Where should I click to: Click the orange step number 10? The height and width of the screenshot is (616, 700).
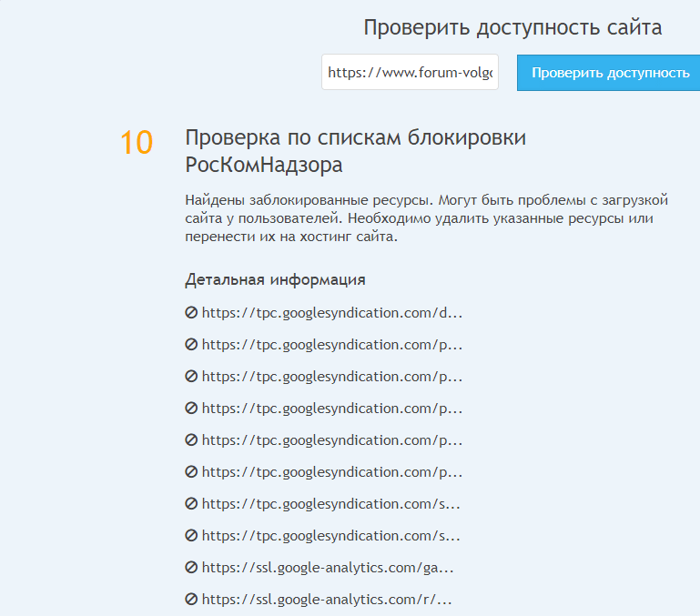[137, 143]
